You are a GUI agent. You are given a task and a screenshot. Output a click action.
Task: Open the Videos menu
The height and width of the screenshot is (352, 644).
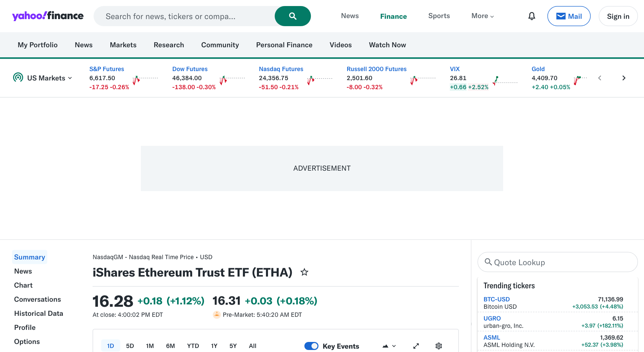340,45
